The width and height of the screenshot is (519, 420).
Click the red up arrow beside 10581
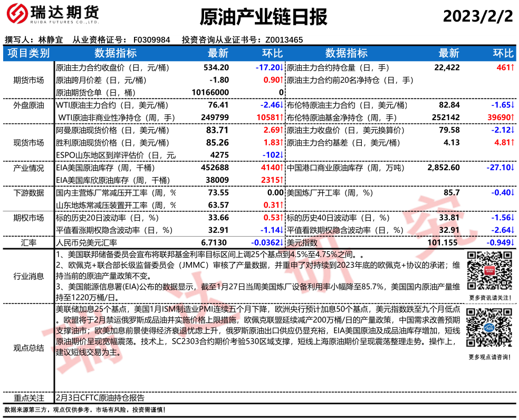(x=282, y=118)
